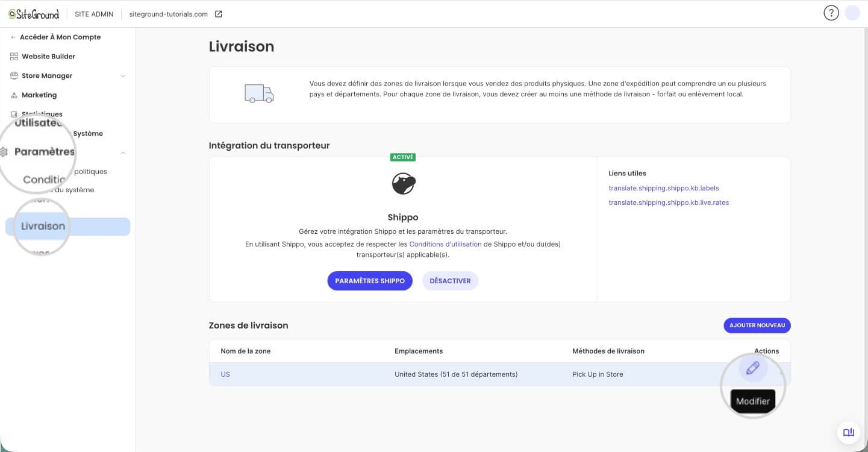Click the 'Nom de la zone' column header
The image size is (868, 452).
pyautogui.click(x=246, y=351)
